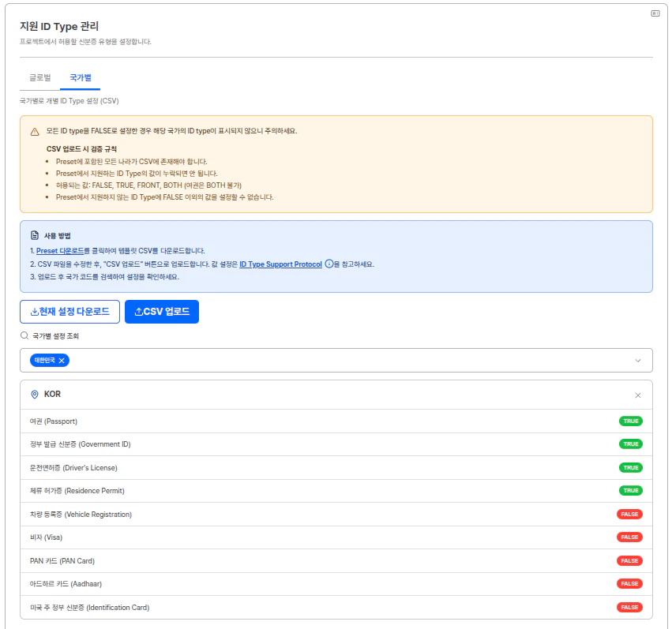Viewport: 672px width, 629px height.
Task: Open the ID Type Support Protocol link
Action: tap(280, 264)
